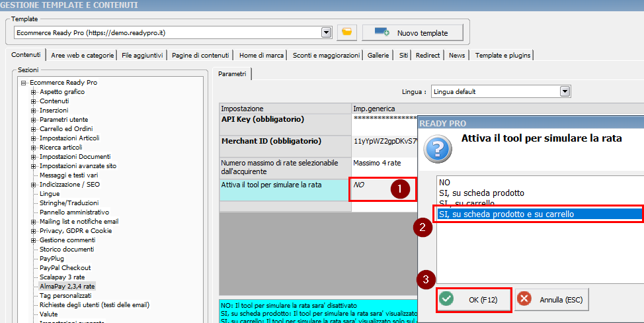644x323 pixels.
Task: Expand the Indicizzazione / SEO node
Action: click(33, 185)
